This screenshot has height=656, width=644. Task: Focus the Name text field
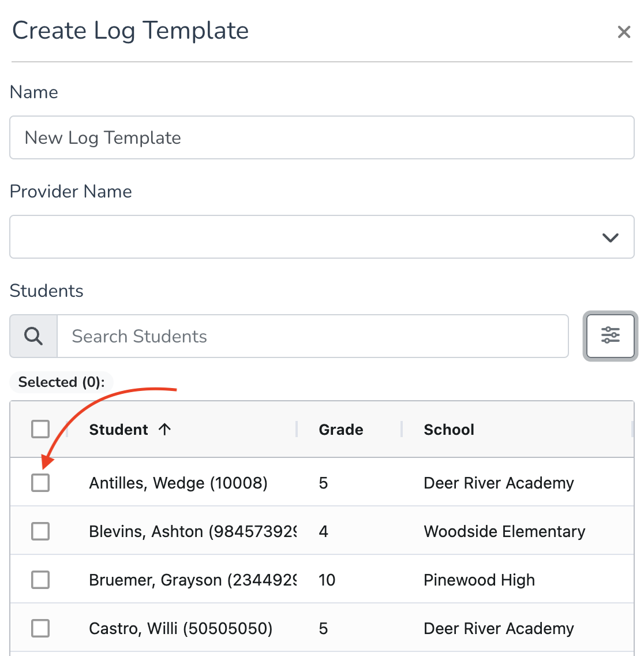coord(321,137)
